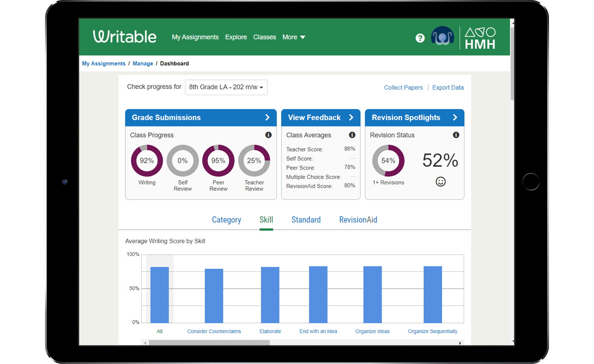The image size is (594, 364).
Task: Show Revision Status info icon
Action: (x=456, y=135)
